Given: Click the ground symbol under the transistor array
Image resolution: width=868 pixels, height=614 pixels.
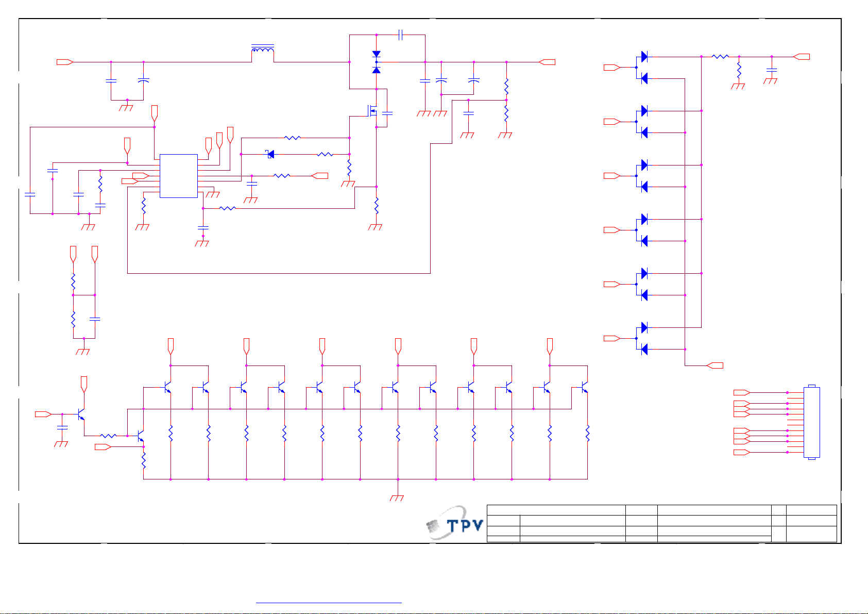Looking at the screenshot, I should pyautogui.click(x=397, y=497).
